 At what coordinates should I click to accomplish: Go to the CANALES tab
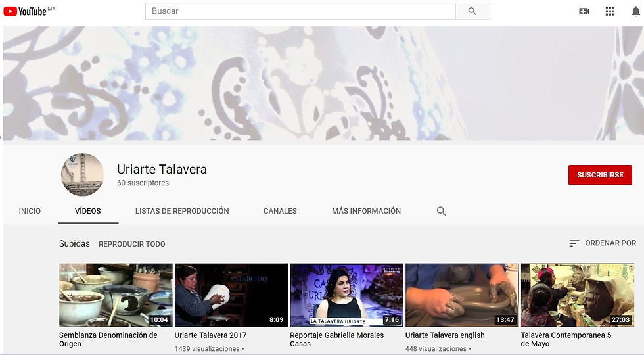pyautogui.click(x=280, y=211)
